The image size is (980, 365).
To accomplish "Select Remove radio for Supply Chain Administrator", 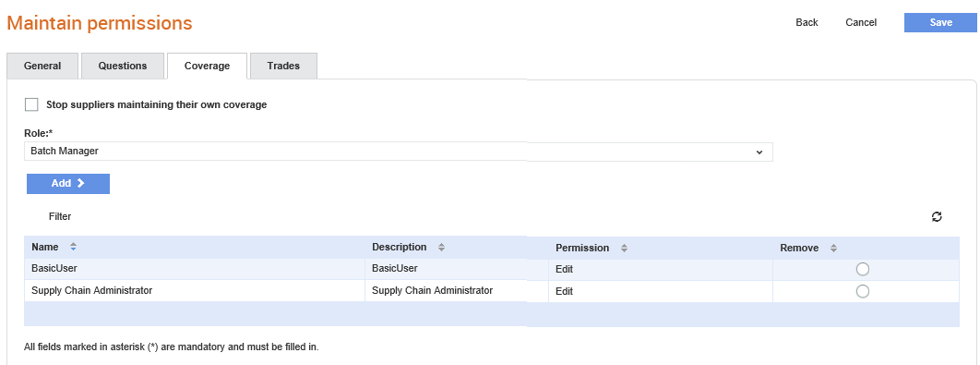I will (863, 291).
